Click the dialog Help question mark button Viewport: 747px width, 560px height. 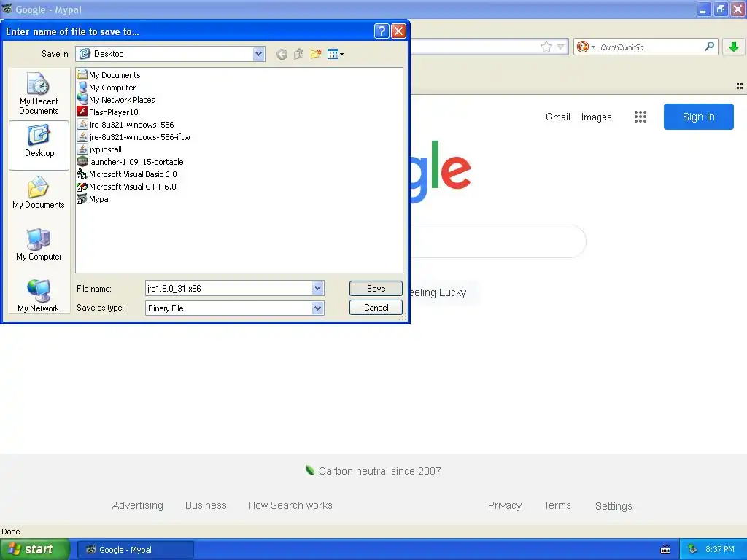[382, 31]
